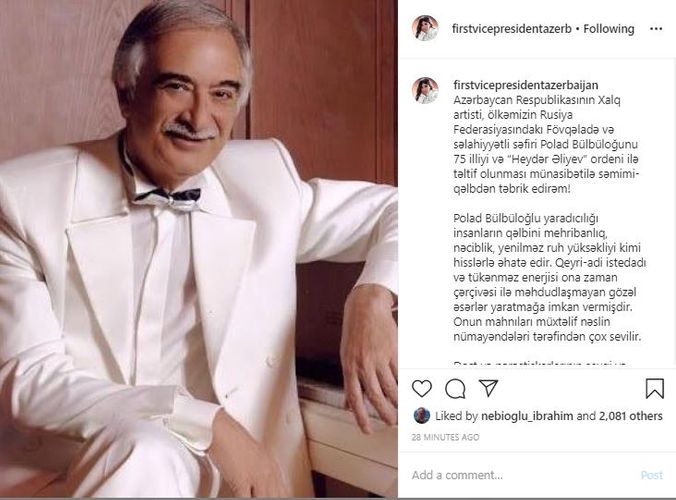
Task: Visit nebioglu_ibrahim profile link
Action: coord(527,416)
